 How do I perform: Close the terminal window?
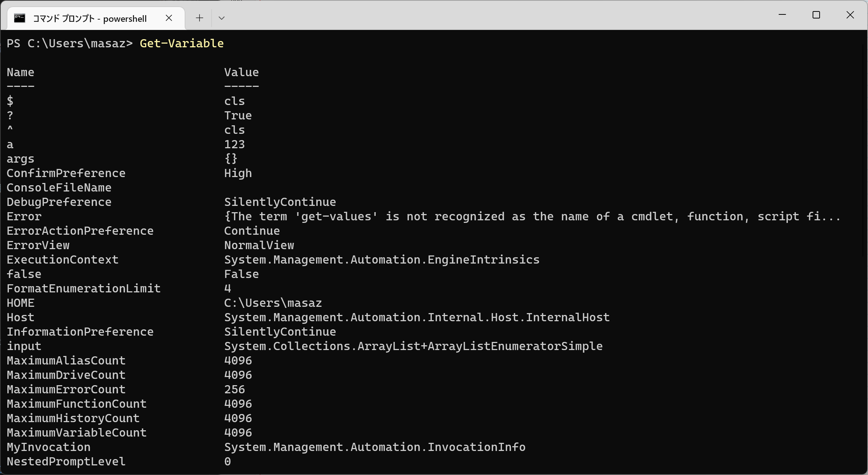coord(850,15)
